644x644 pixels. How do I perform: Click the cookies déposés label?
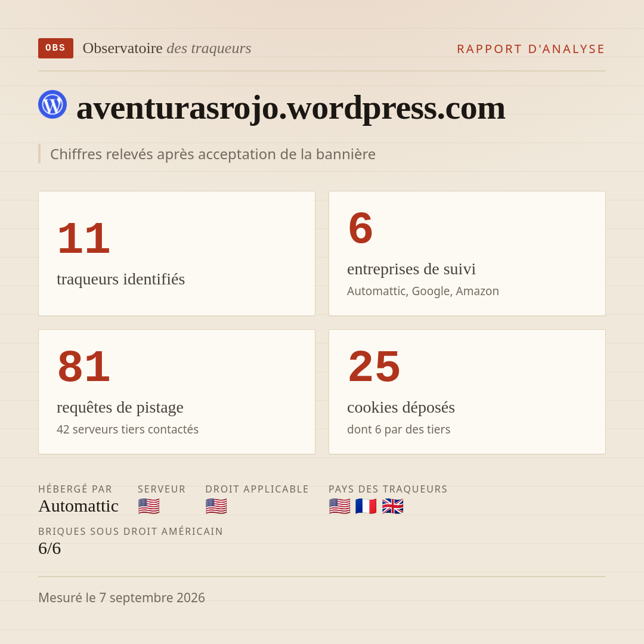[401, 407]
